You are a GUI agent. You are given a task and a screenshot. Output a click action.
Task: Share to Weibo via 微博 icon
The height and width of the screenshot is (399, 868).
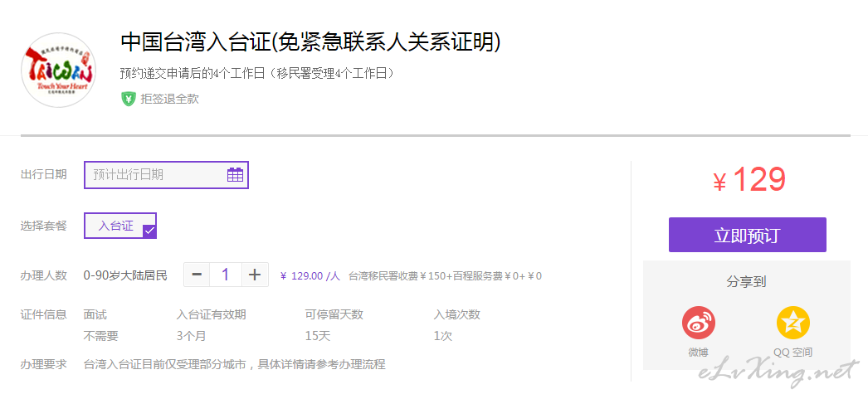click(699, 324)
